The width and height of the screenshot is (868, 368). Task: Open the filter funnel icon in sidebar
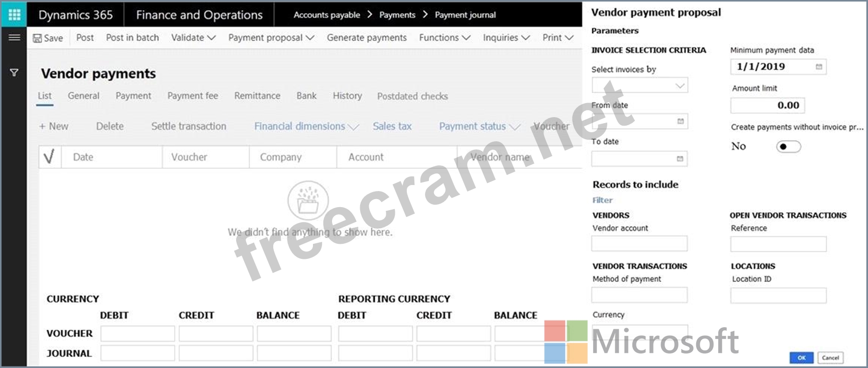14,73
